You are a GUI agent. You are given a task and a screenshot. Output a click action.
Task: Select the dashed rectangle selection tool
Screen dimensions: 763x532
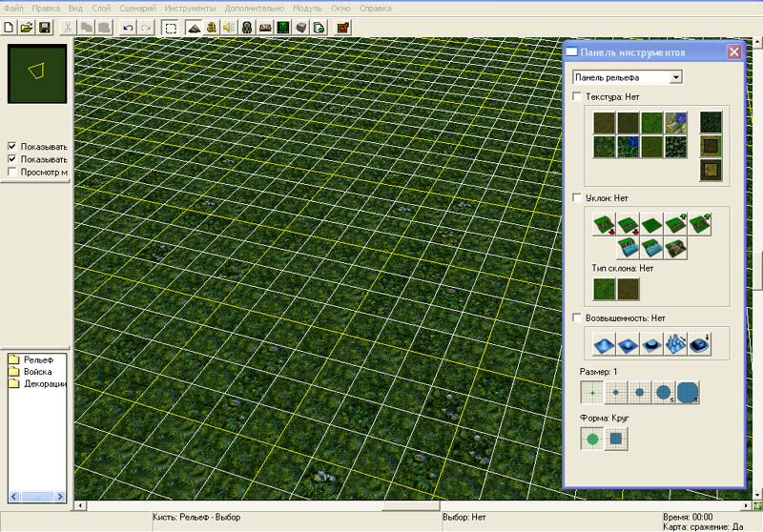click(x=170, y=28)
